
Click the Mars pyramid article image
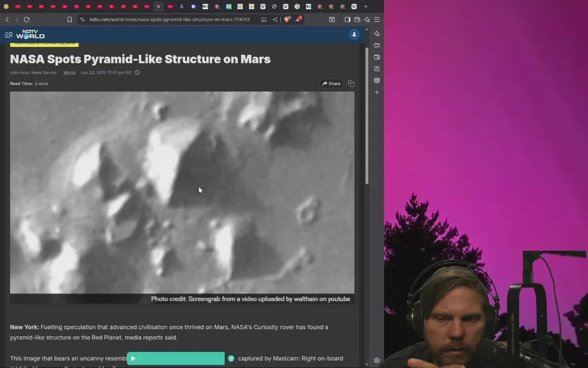[x=182, y=192]
